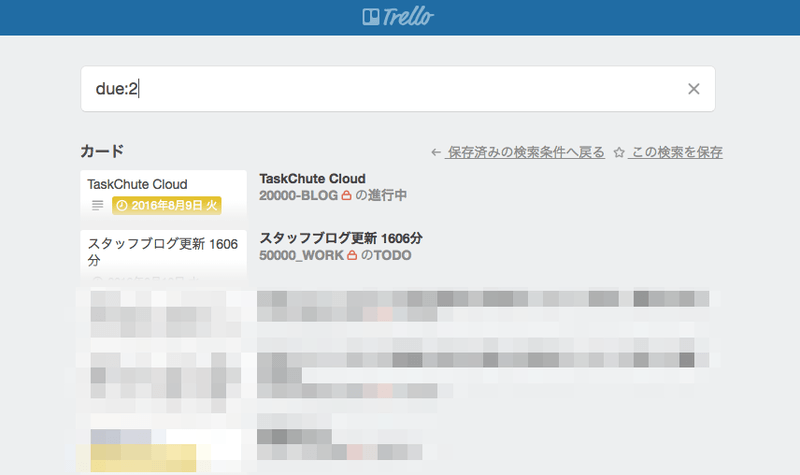Screen dimensions: 800x475
Task: Click the back arrow icon before 保存済み
Action: [436, 152]
